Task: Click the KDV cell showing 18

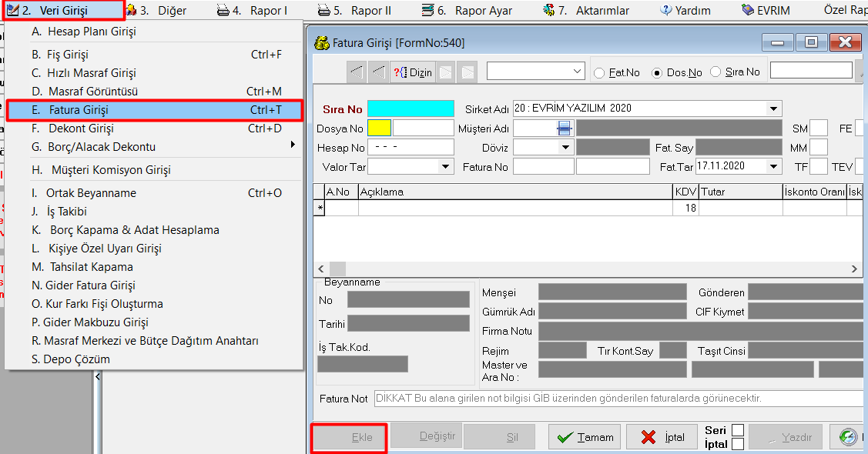Action: click(685, 208)
